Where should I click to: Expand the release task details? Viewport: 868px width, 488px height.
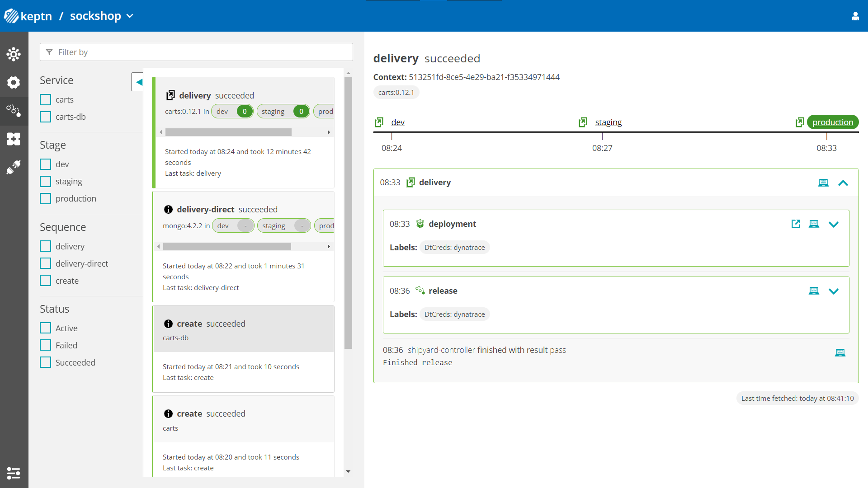(x=834, y=291)
